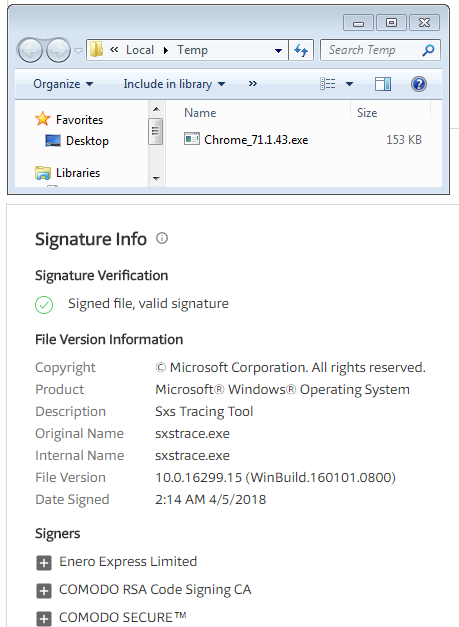459x627 pixels.
Task: Click the Back navigation arrow
Action: click(x=30, y=50)
